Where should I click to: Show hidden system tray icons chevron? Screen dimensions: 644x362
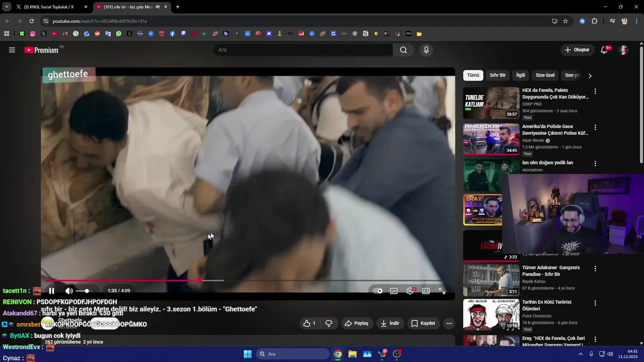(580, 354)
